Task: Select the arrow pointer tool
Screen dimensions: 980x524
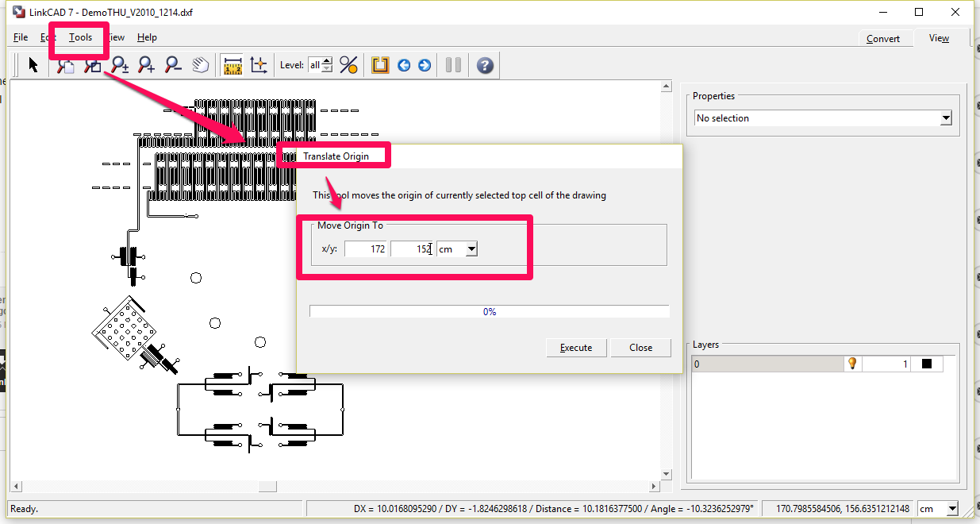Action: click(33, 65)
